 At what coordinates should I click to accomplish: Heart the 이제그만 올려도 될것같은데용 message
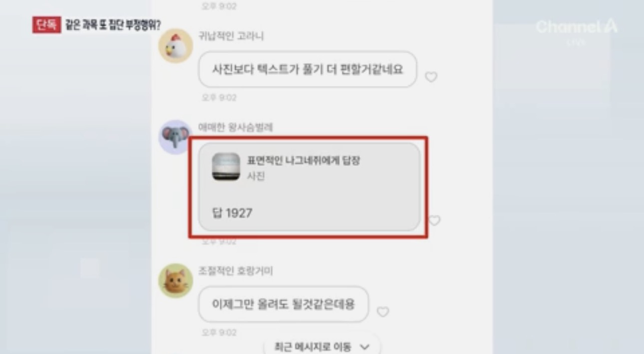[x=382, y=312]
